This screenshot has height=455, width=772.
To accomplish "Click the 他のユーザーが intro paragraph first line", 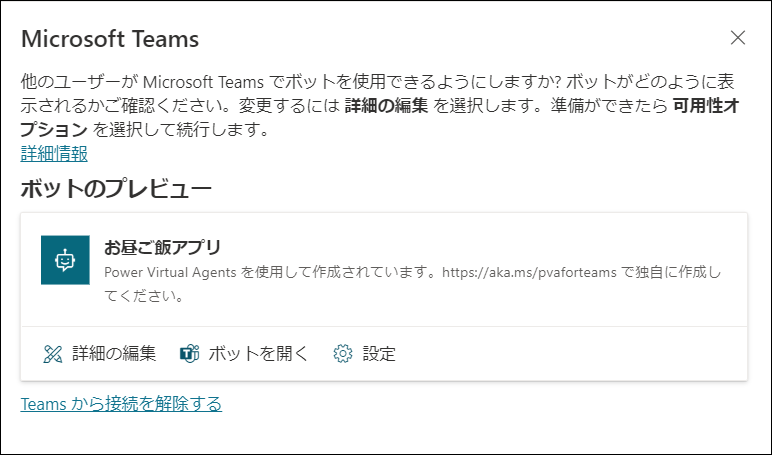I will coord(378,82).
